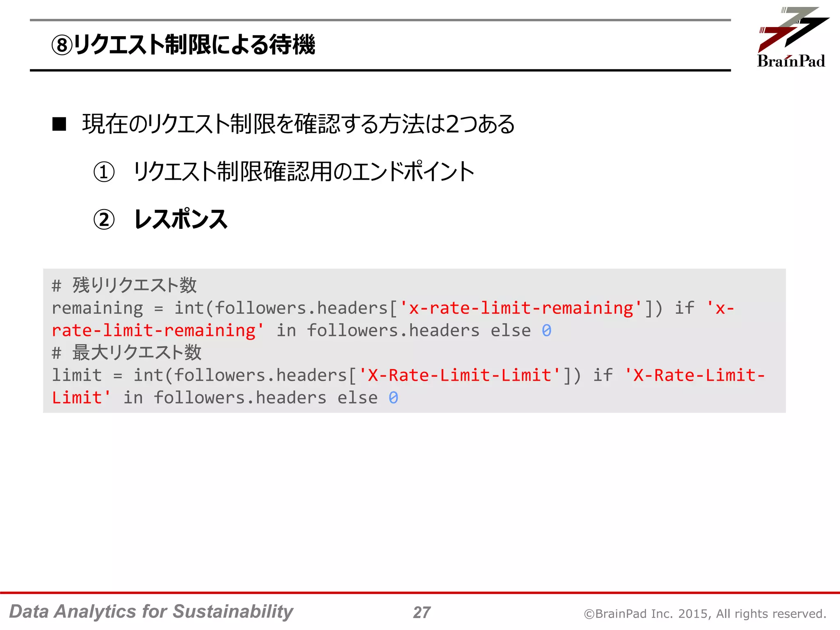Image resolution: width=840 pixels, height=630 pixels.
Task: Click the string 'X-Rate-Limit-Limit' inside the brackets
Action: coord(459,375)
